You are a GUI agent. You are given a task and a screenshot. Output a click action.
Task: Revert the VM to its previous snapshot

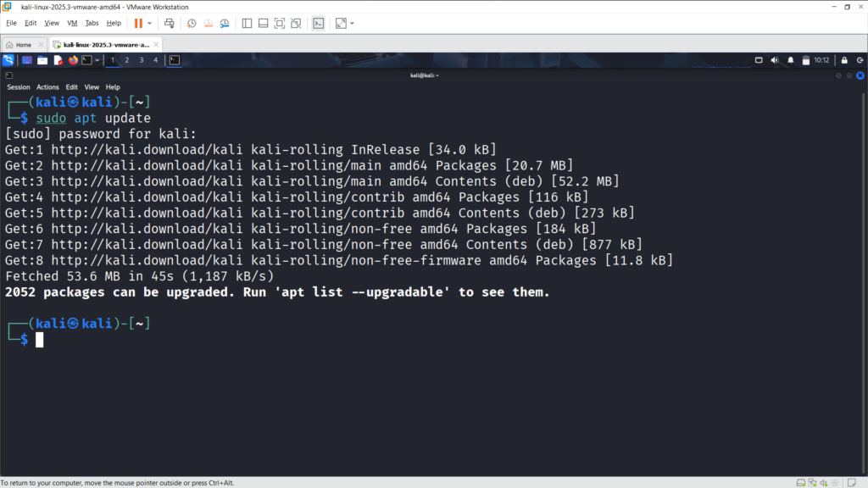click(208, 23)
